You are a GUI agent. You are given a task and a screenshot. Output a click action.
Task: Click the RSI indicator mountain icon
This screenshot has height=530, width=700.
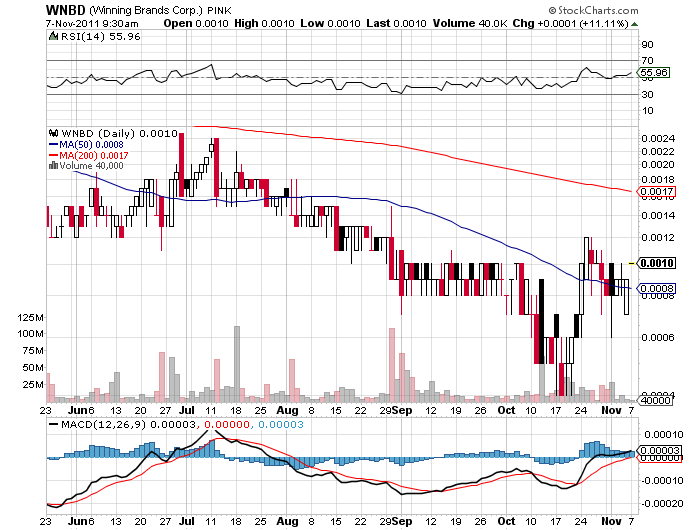(54, 36)
